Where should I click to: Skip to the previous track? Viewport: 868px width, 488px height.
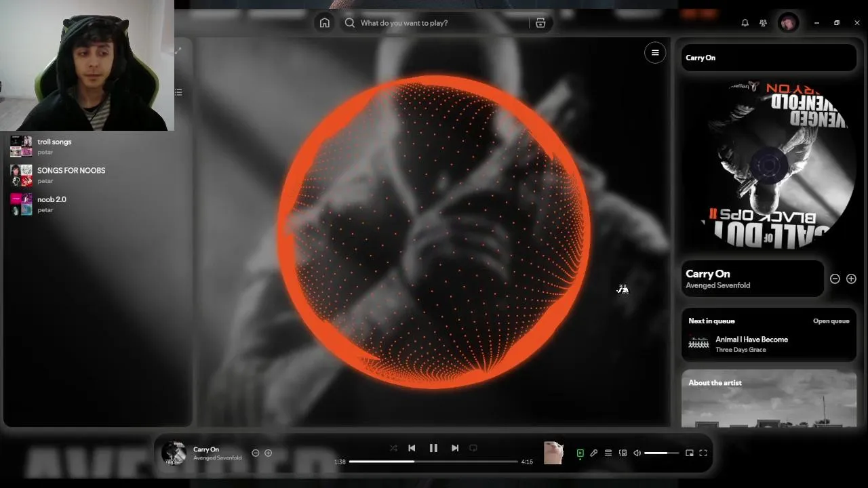(x=412, y=448)
